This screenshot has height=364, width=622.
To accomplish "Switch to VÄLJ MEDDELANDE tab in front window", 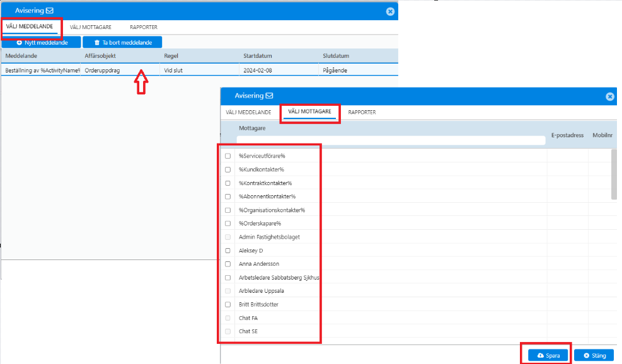I will point(248,113).
